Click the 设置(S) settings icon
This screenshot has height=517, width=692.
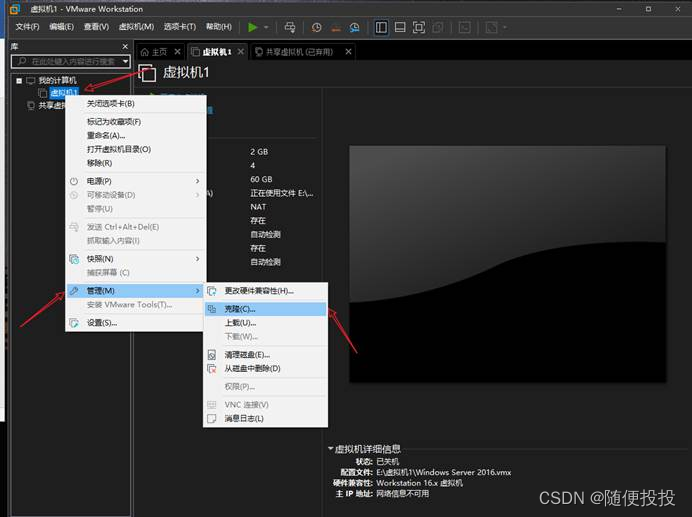pos(74,323)
